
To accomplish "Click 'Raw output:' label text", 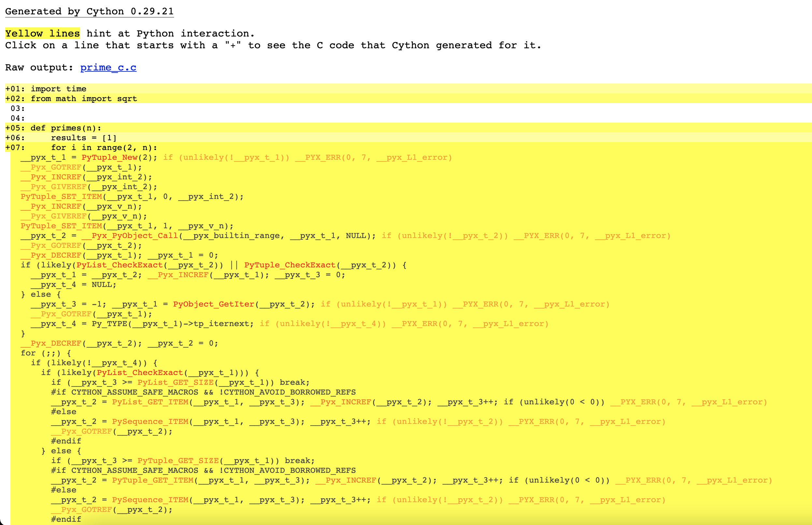I will (39, 67).
